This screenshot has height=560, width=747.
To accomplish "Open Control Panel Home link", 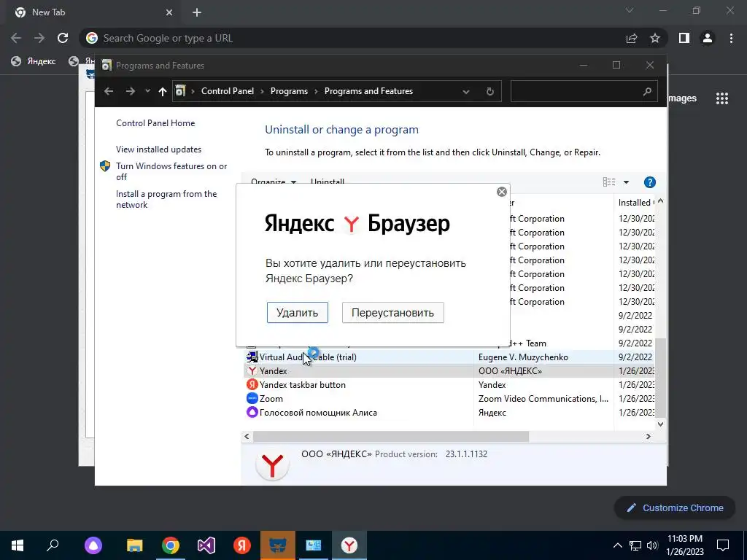I will tap(155, 122).
